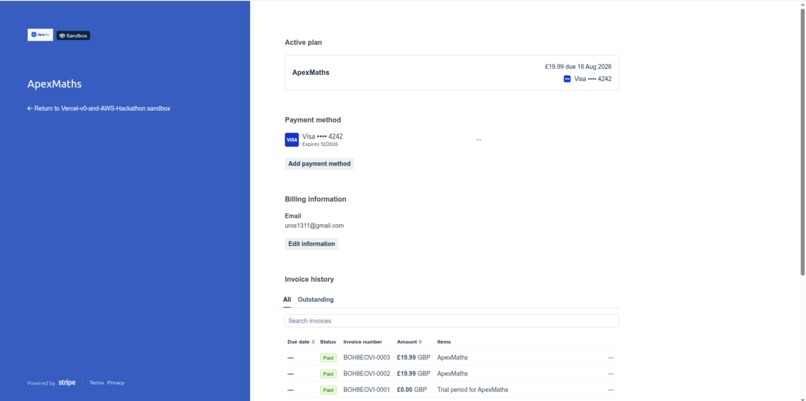The image size is (806, 401).
Task: Click Edit information button
Action: (312, 244)
